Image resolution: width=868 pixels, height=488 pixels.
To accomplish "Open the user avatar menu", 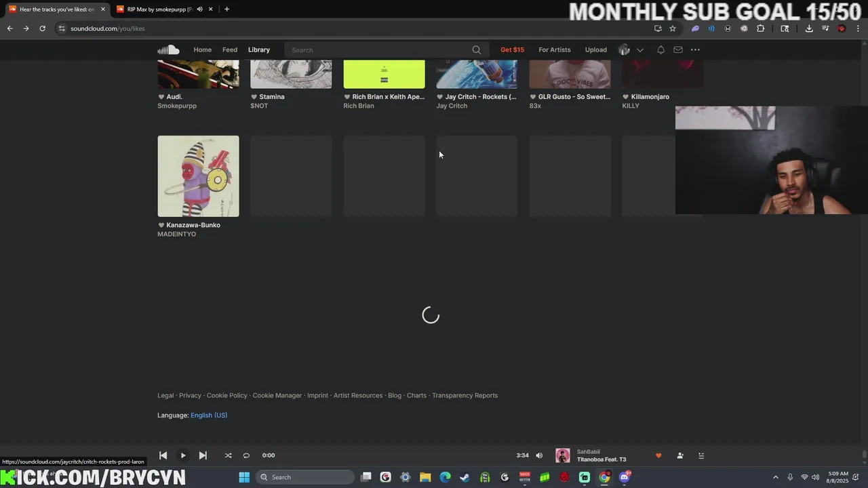I will (624, 49).
